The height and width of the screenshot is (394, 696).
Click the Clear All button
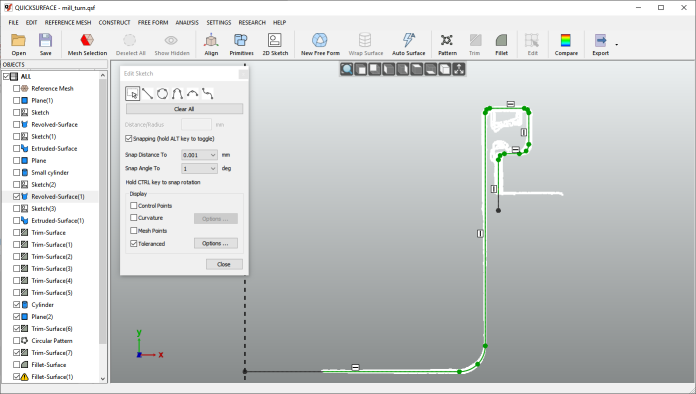point(184,109)
